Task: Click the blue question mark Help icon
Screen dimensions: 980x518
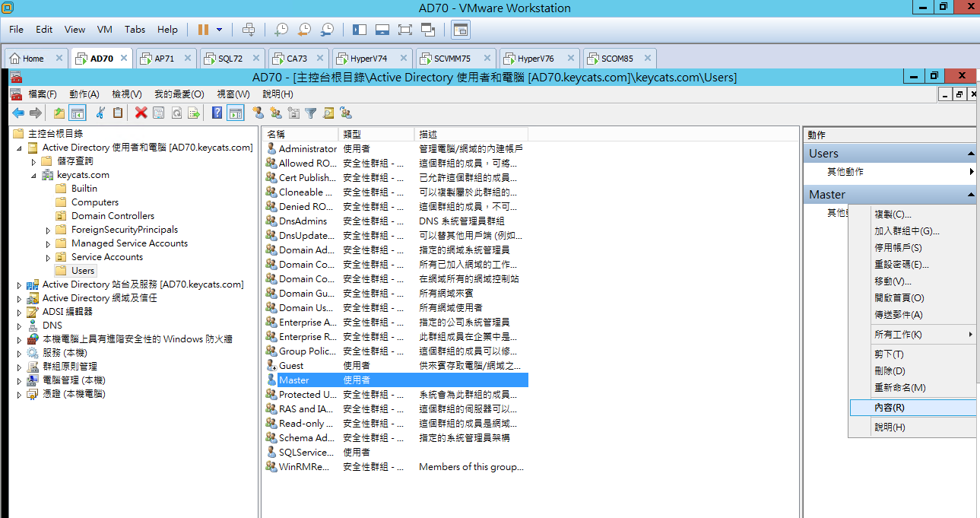Action: click(217, 113)
